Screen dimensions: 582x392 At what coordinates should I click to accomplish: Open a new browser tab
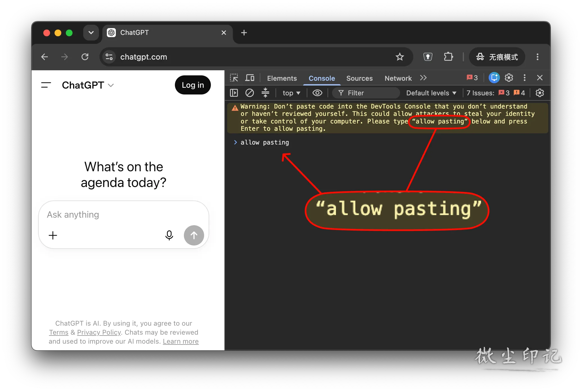pos(244,33)
